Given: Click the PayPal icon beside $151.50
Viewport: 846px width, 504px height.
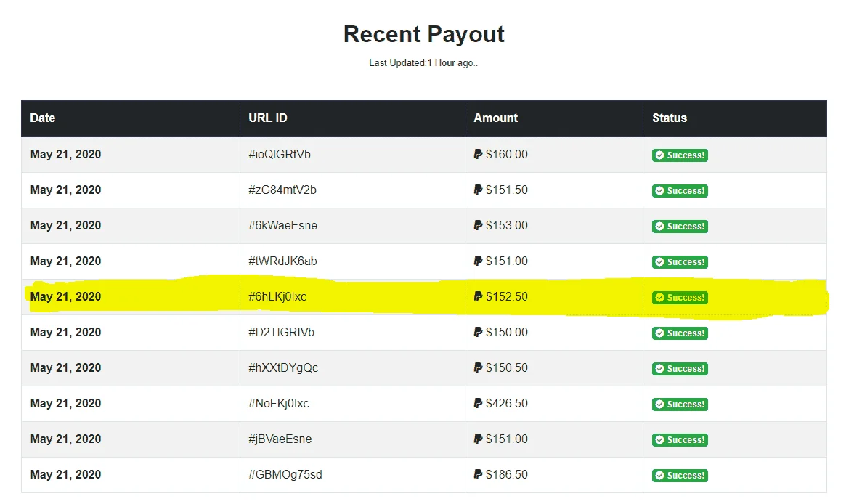Looking at the screenshot, I should [478, 190].
